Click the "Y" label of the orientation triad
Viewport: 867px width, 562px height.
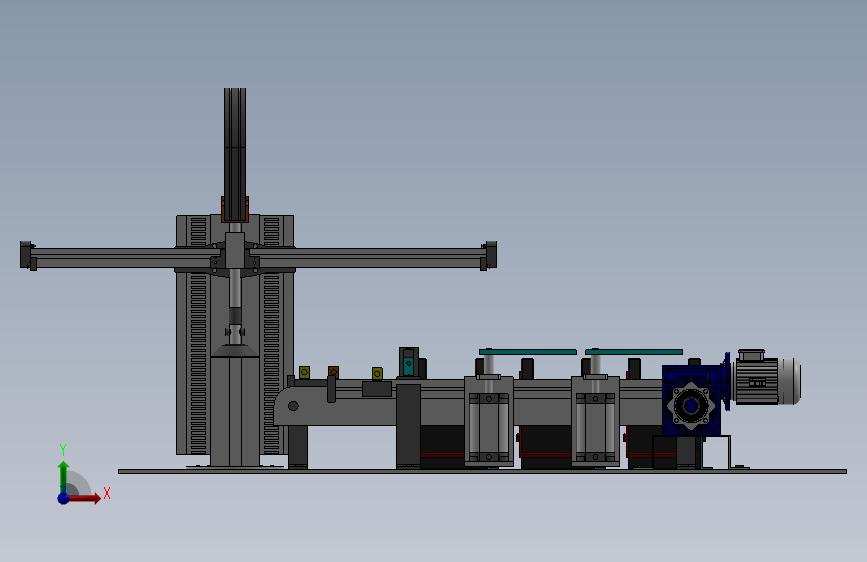coord(63,450)
